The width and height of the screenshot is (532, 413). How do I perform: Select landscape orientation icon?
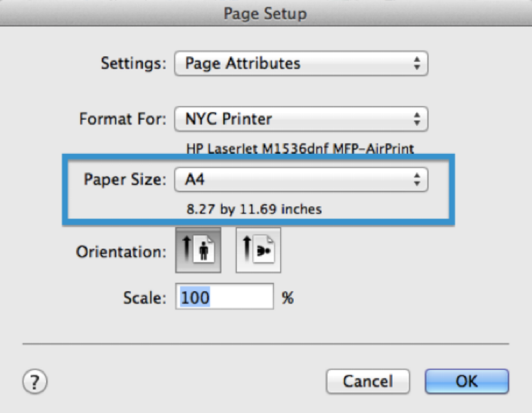pos(258,250)
